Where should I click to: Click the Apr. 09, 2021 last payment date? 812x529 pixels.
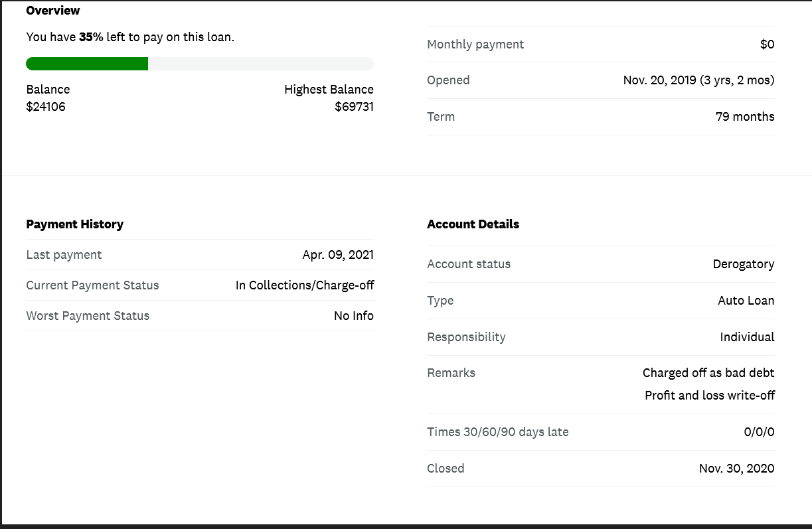[338, 255]
